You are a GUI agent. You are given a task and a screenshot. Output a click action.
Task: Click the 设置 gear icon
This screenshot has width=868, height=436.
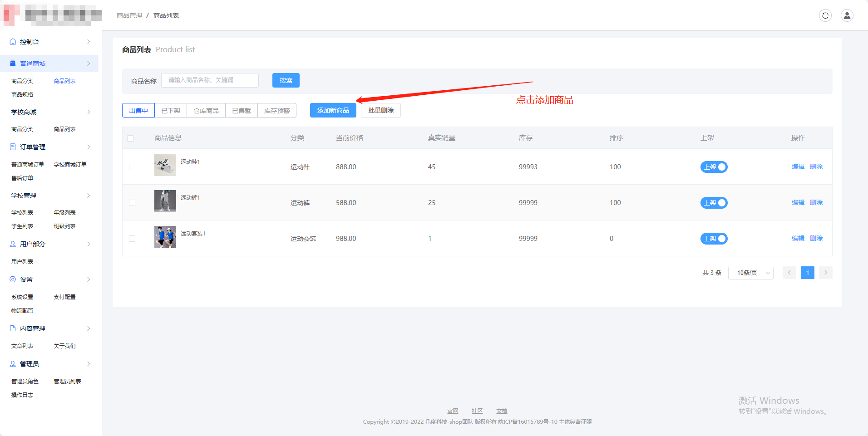tap(13, 279)
